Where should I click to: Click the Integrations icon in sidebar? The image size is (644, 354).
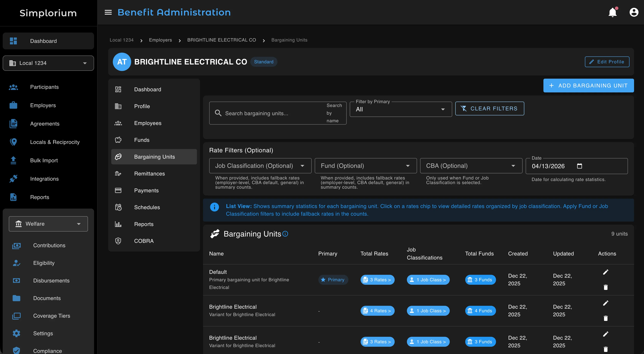(x=13, y=179)
